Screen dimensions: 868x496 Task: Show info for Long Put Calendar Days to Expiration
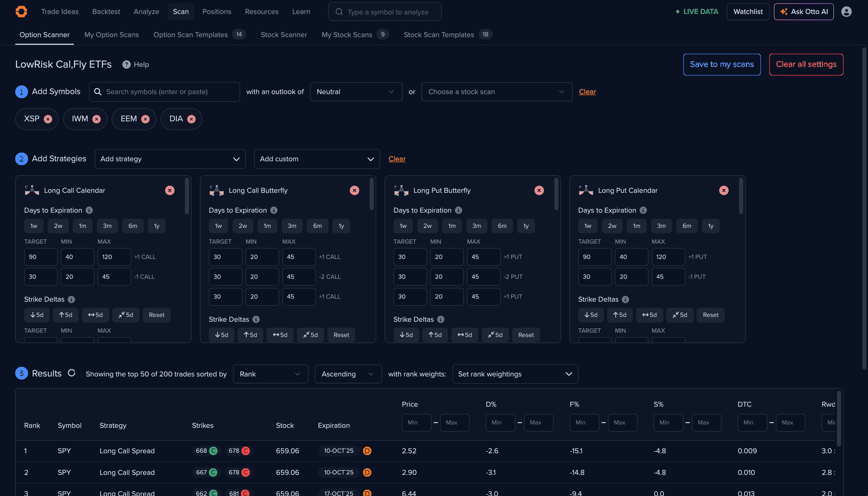click(643, 210)
